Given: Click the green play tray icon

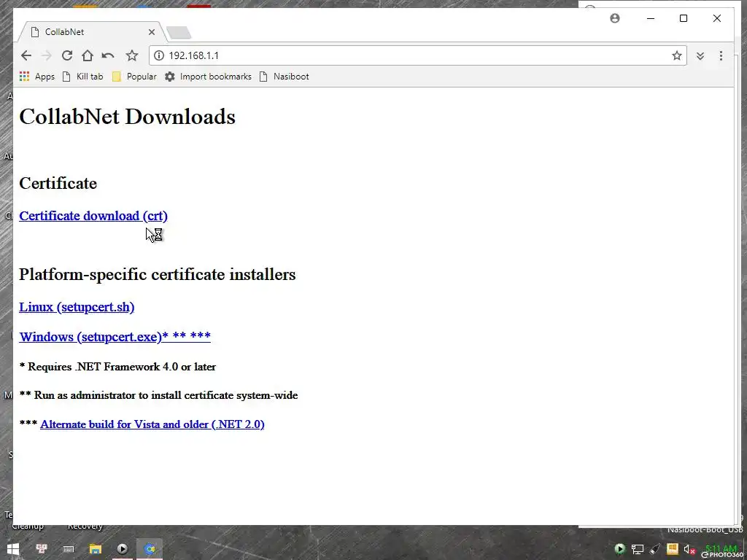Looking at the screenshot, I should coord(620,549).
